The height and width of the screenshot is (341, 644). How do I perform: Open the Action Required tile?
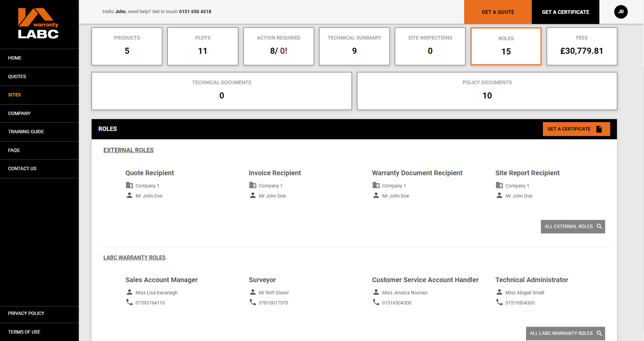coord(279,46)
